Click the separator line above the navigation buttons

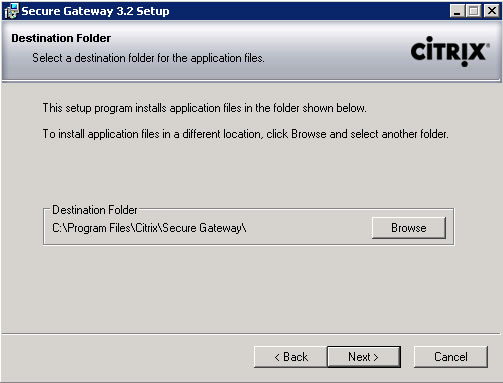(251, 333)
